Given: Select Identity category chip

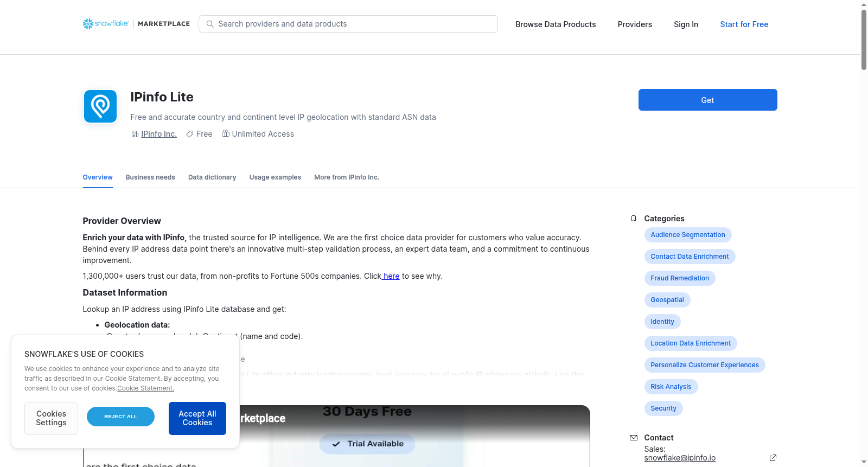Looking at the screenshot, I should pyautogui.click(x=662, y=322).
